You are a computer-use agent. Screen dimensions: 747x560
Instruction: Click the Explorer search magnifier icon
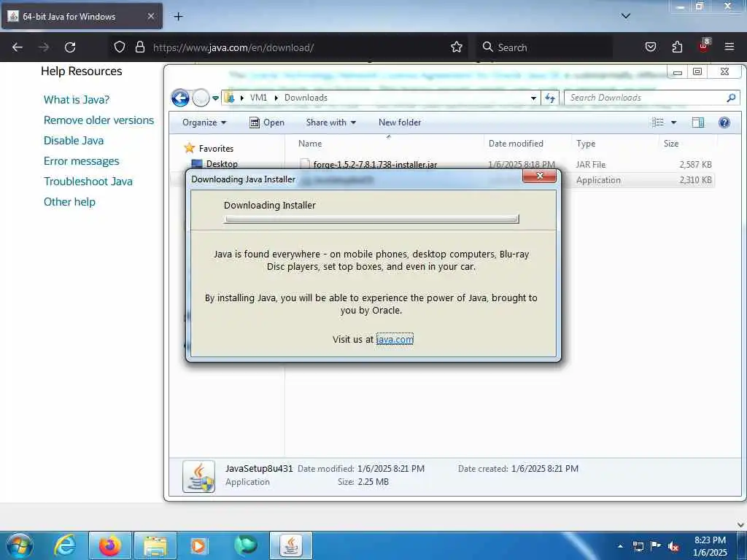pyautogui.click(x=731, y=98)
